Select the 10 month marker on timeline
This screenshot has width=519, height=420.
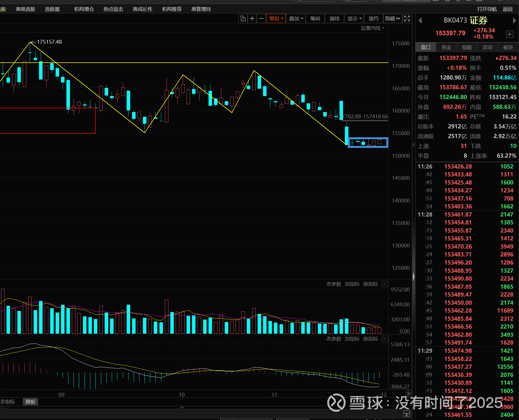(x=182, y=395)
